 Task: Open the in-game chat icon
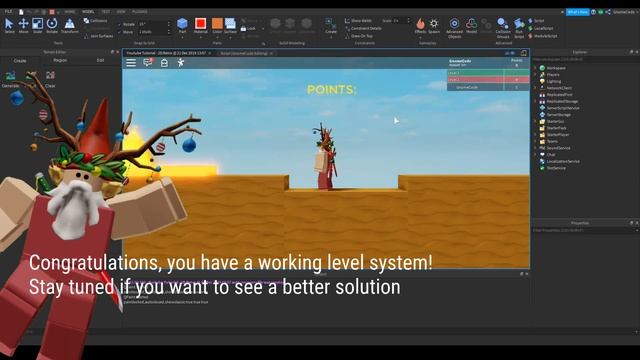coord(147,62)
